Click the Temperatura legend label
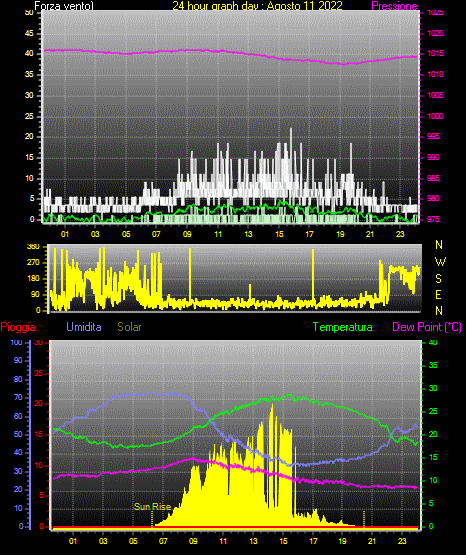 (x=342, y=327)
